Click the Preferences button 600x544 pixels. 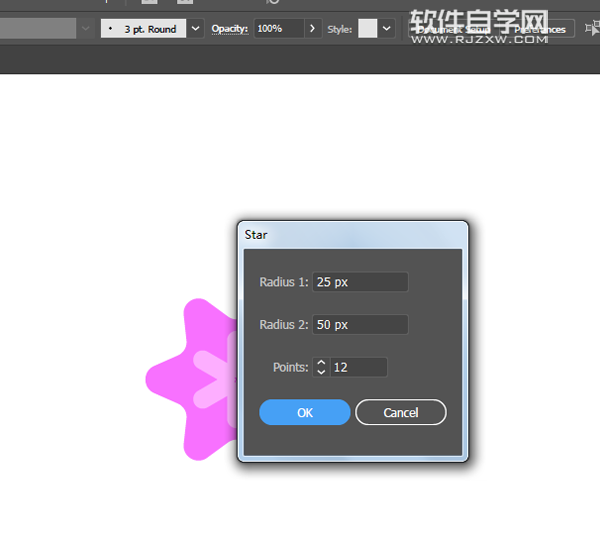click(540, 29)
